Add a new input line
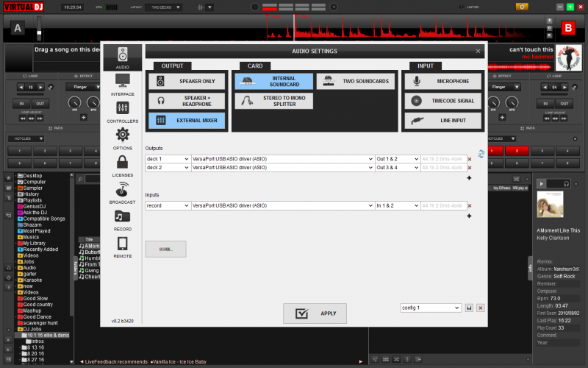The image size is (588, 368). point(469,216)
